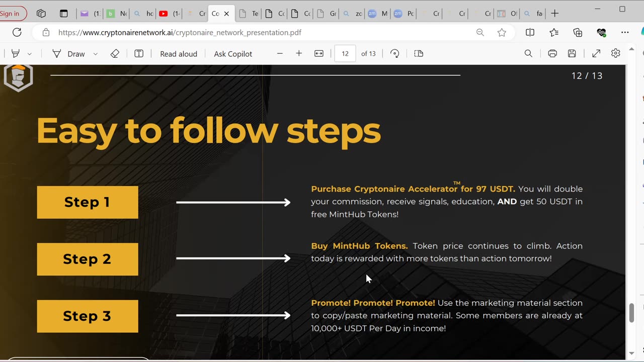
Task: Click the scrollbar down arrow
Action: coord(632,353)
